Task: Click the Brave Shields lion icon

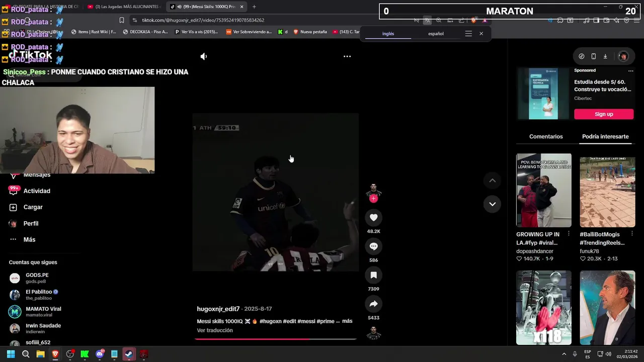Action: click(x=473, y=20)
